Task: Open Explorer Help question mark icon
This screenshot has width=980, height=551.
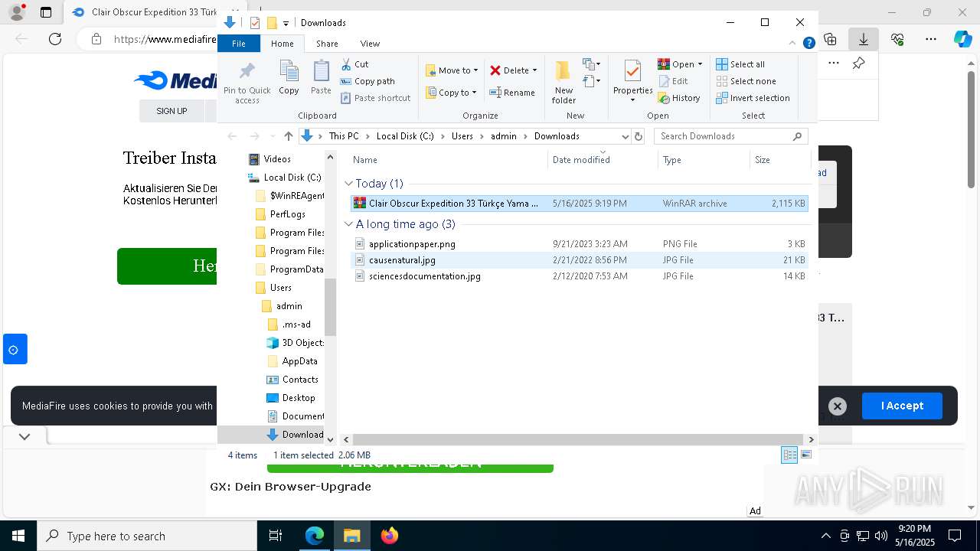Action: [x=808, y=44]
